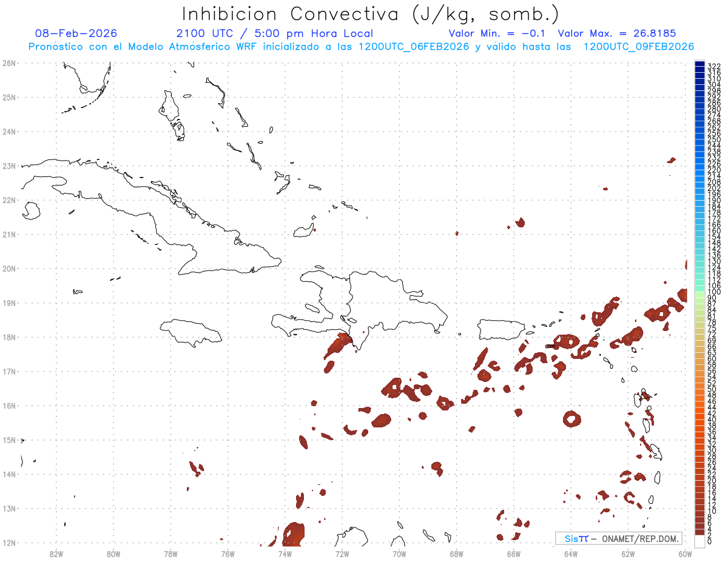Click the 25N latitude label
This screenshot has height=562, width=728.
[8, 97]
